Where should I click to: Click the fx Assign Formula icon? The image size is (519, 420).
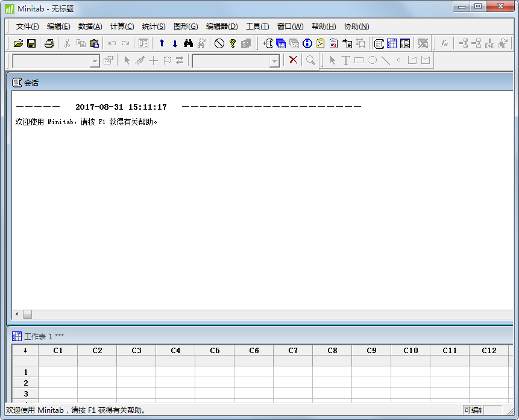coord(444,43)
